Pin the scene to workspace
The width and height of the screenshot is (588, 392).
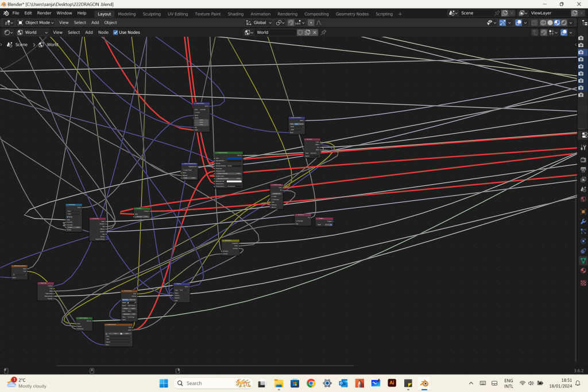pyautogui.click(x=497, y=13)
